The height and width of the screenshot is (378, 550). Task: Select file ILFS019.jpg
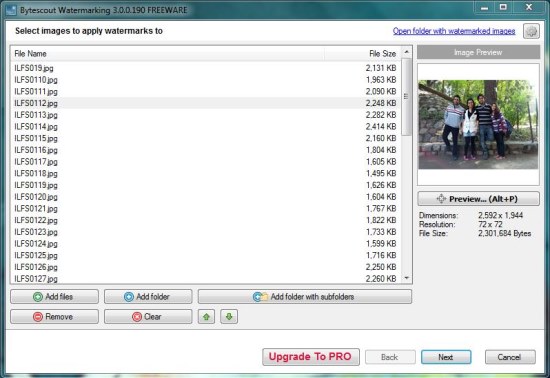tap(206, 68)
